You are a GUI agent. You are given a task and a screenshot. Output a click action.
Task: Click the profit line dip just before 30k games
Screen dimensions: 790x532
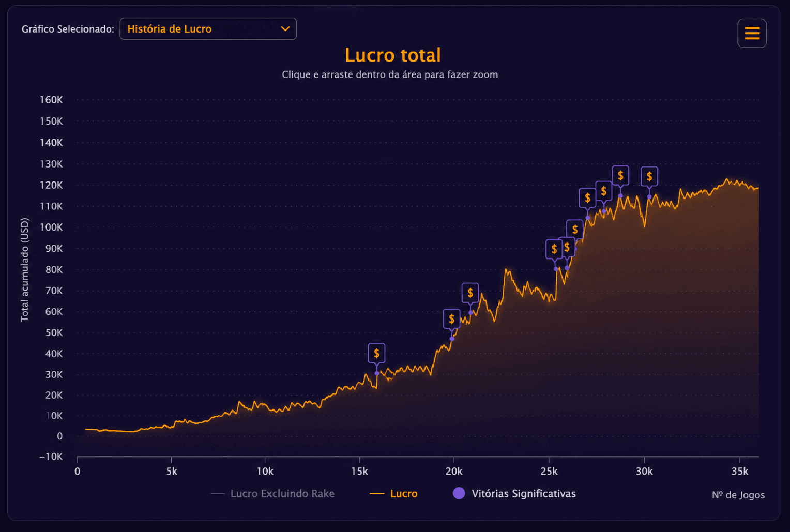coord(644,226)
